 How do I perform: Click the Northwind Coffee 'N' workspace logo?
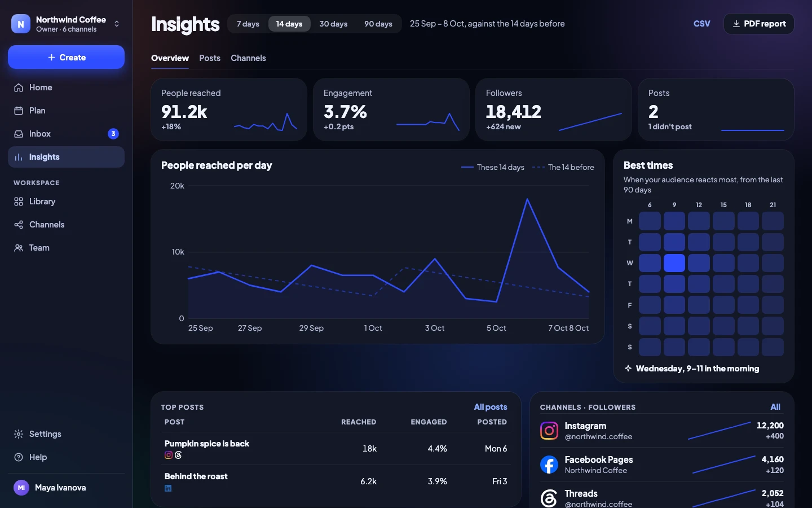(21, 24)
